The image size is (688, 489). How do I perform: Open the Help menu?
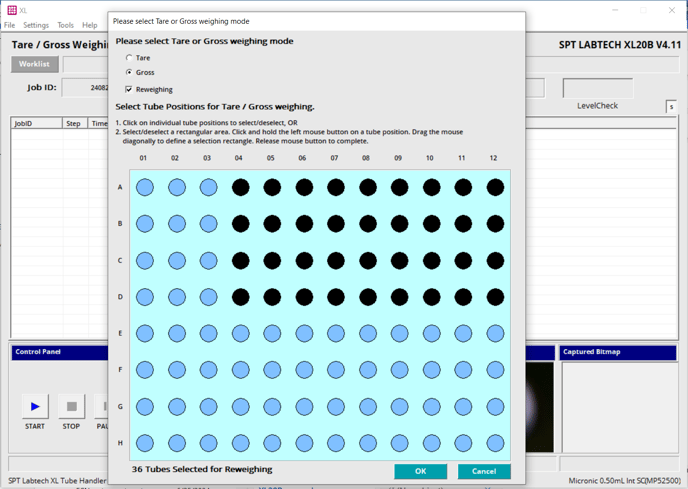click(90, 25)
